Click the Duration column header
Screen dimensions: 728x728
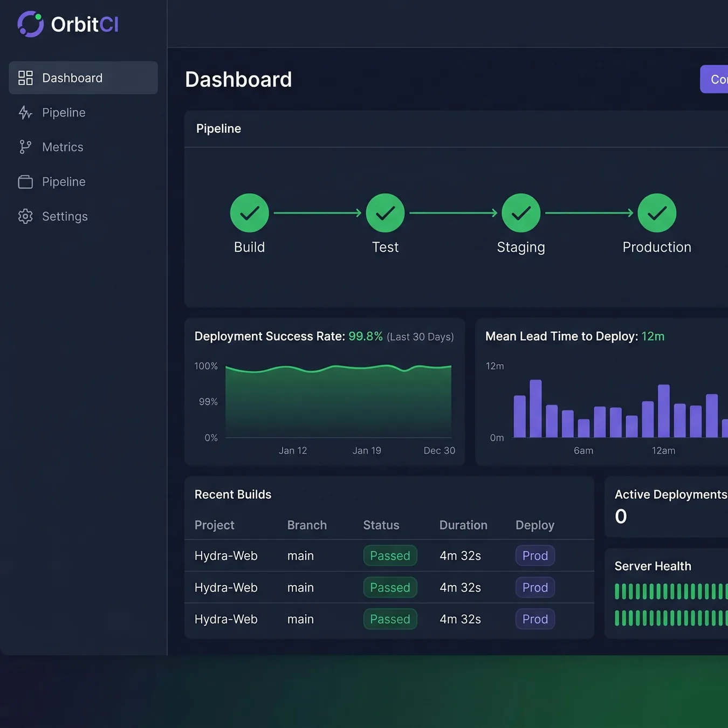point(463,525)
